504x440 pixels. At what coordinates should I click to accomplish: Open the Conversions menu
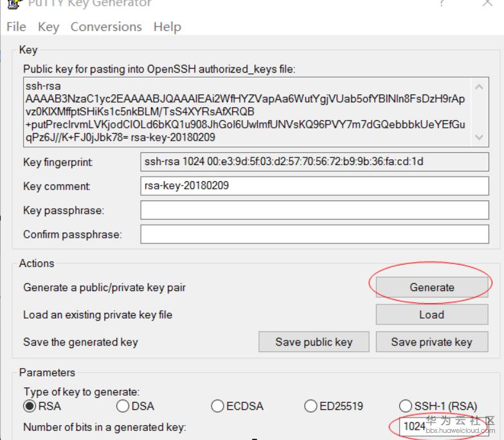[106, 27]
